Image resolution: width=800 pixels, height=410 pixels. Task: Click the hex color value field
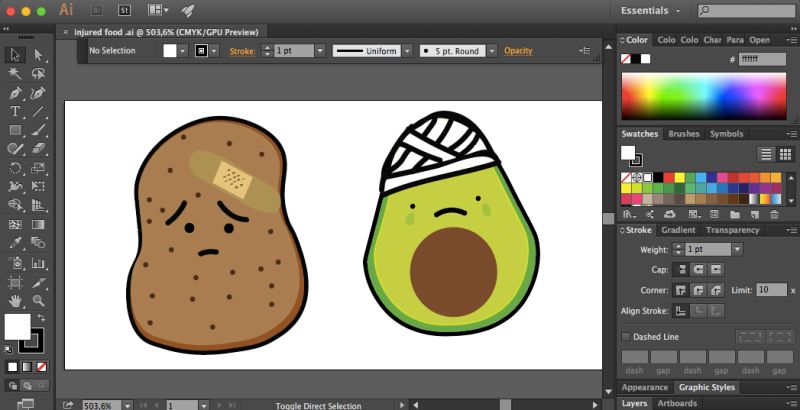click(763, 59)
